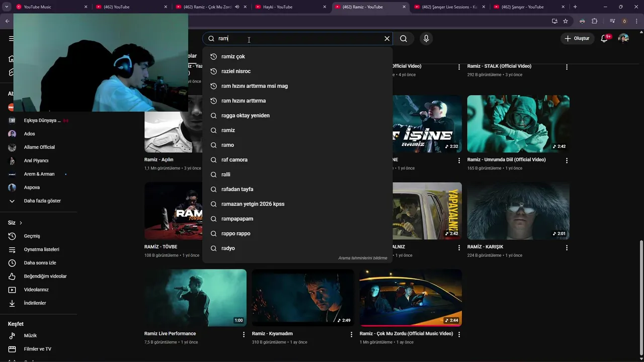Image resolution: width=644 pixels, height=362 pixels.
Task: Open a new browser tab
Action: pos(575,7)
